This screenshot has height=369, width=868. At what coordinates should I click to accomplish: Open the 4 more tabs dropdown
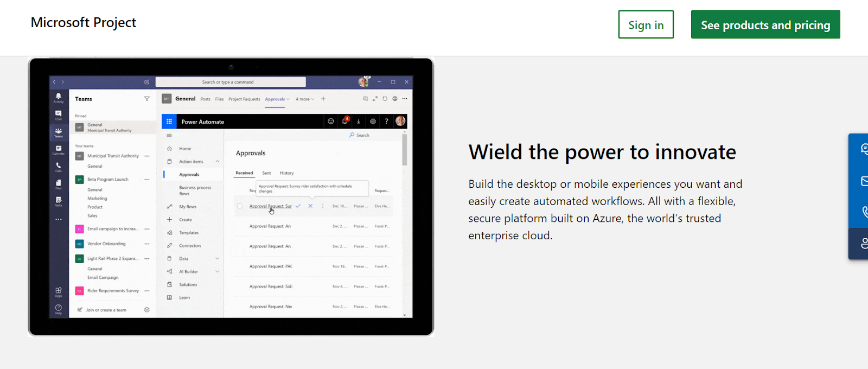point(305,99)
